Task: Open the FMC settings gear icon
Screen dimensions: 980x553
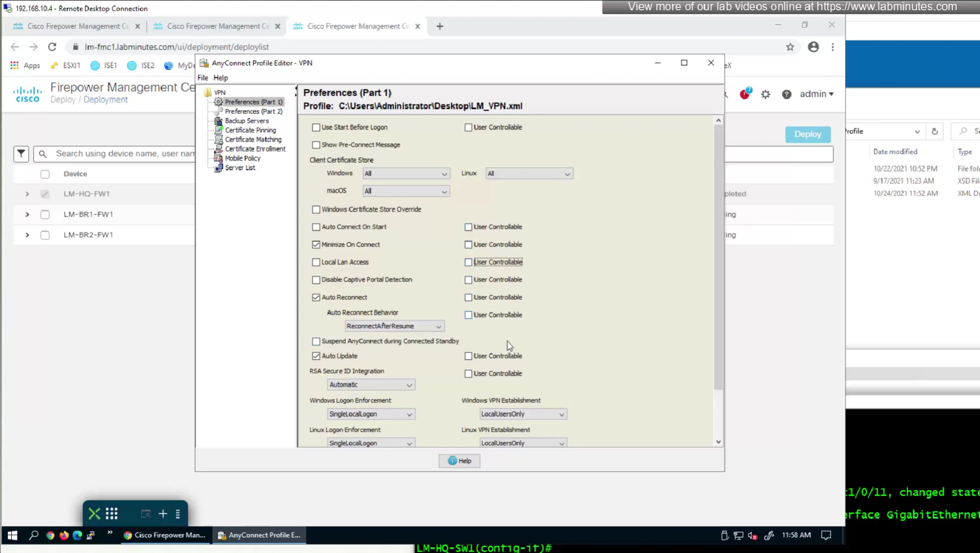Action: coord(765,94)
